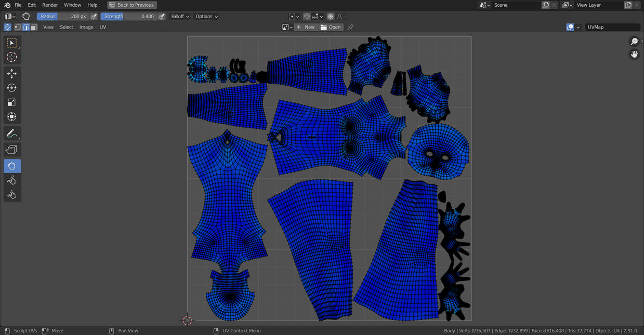Switch to the Scale tool
644x335 pixels.
[12, 102]
